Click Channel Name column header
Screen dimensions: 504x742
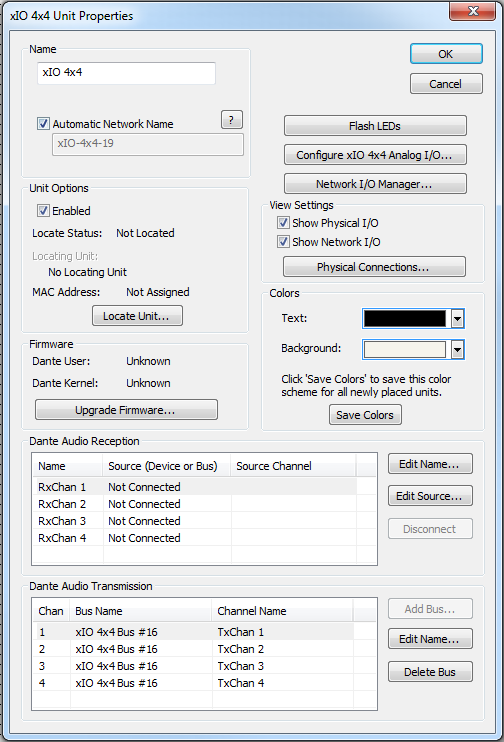click(x=283, y=611)
